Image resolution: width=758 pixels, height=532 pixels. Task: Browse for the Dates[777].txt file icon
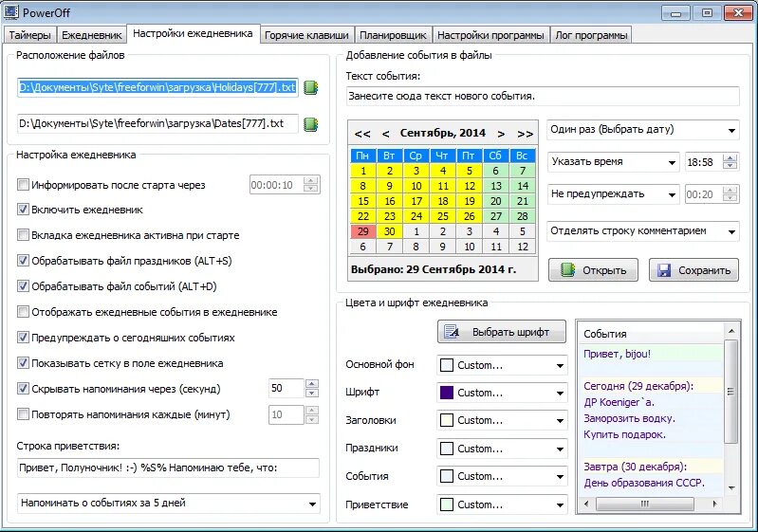tap(310, 124)
